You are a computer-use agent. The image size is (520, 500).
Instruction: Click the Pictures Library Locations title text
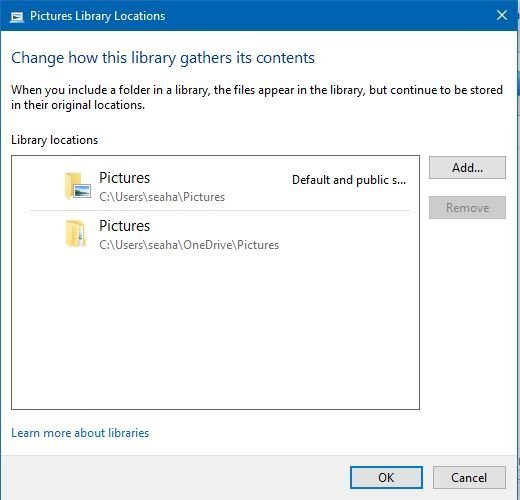click(x=97, y=16)
